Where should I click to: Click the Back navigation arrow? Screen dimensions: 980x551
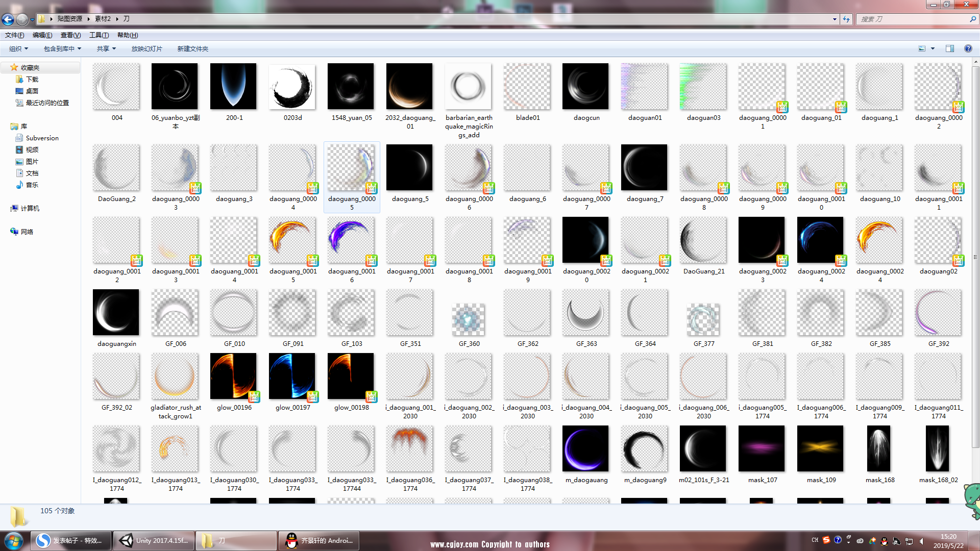point(8,19)
